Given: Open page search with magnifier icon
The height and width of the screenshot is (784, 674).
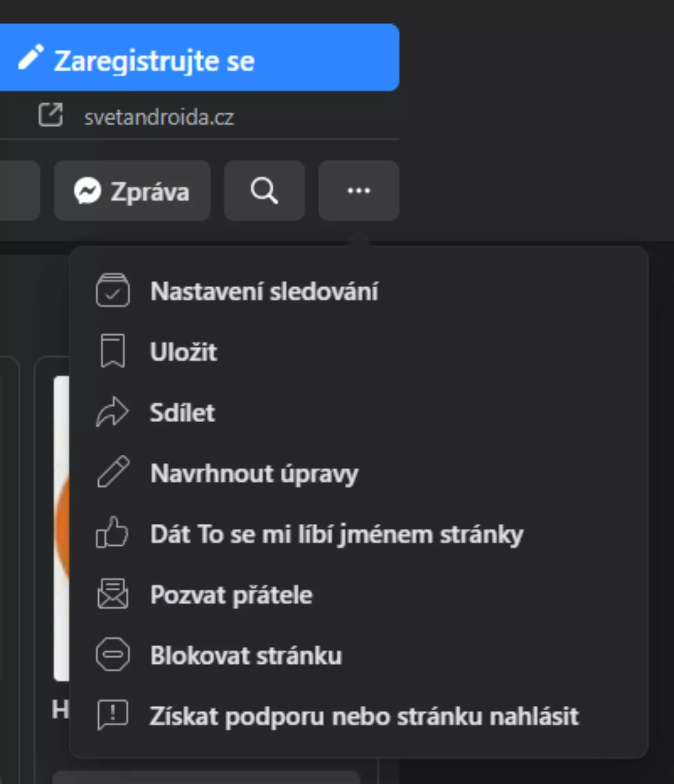Looking at the screenshot, I should point(265,191).
